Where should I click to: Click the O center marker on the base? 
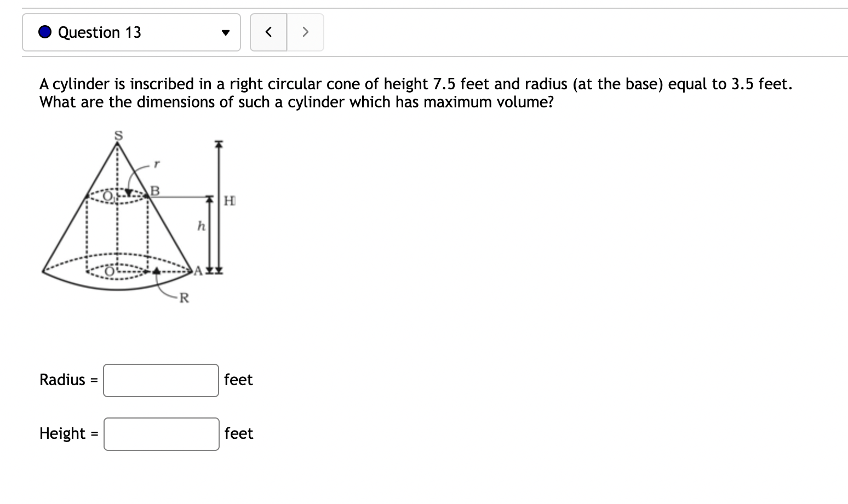tap(109, 271)
